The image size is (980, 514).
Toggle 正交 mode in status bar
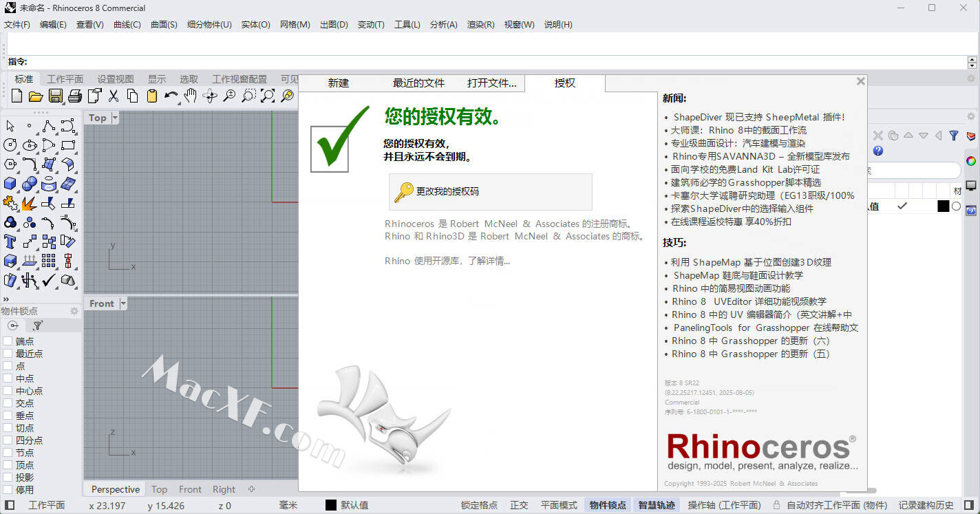pyautogui.click(x=519, y=505)
